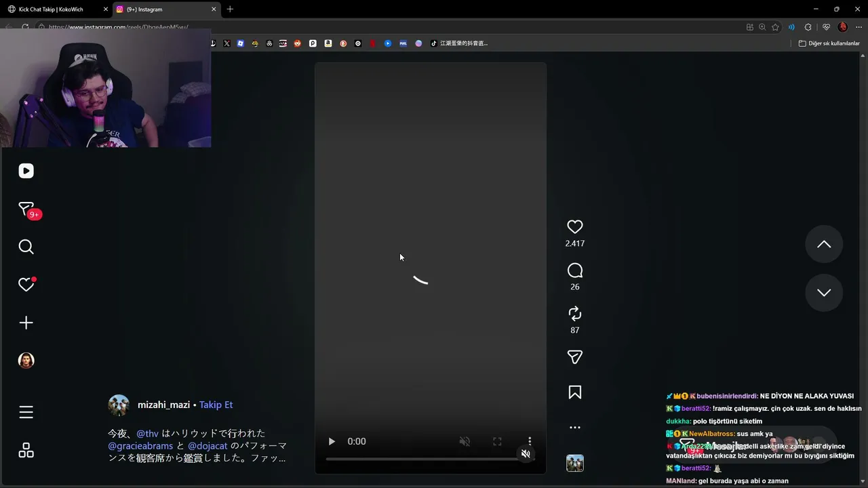Click the 26 comment count
The image size is (868, 488).
tap(574, 287)
